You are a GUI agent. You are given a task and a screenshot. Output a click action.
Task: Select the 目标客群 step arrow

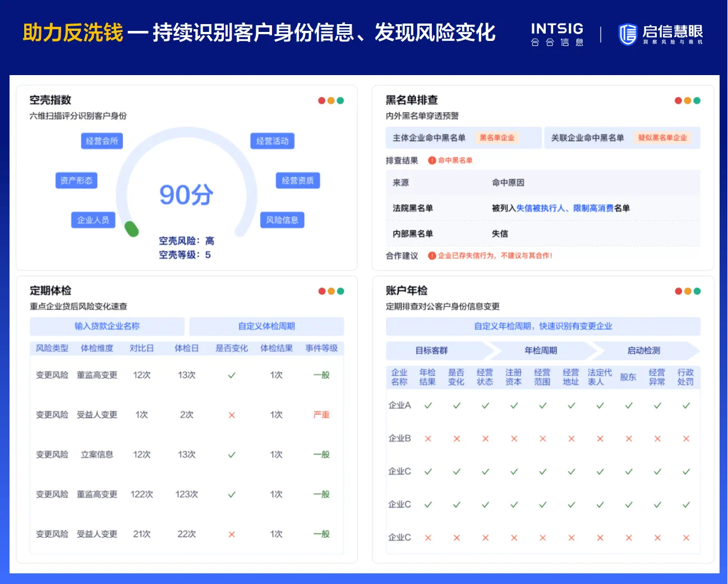point(432,351)
